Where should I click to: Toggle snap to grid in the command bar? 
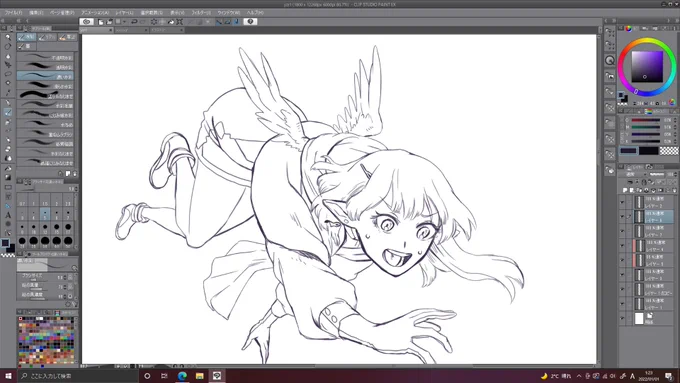236,21
